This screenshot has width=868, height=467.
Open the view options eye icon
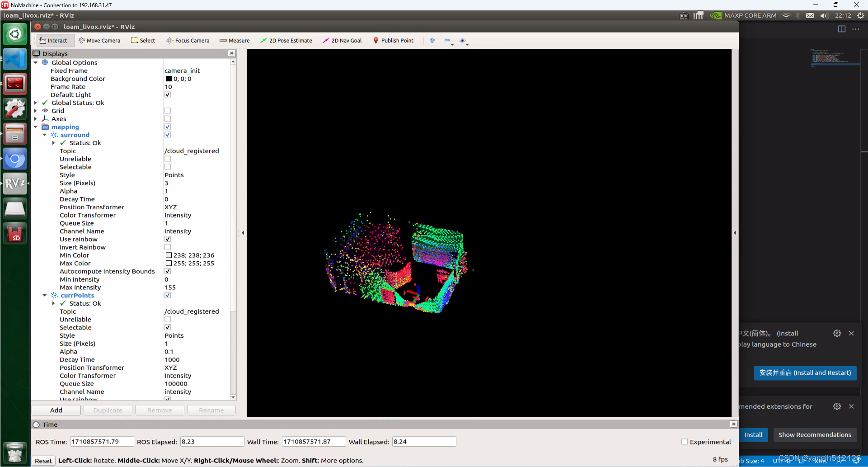(x=462, y=41)
